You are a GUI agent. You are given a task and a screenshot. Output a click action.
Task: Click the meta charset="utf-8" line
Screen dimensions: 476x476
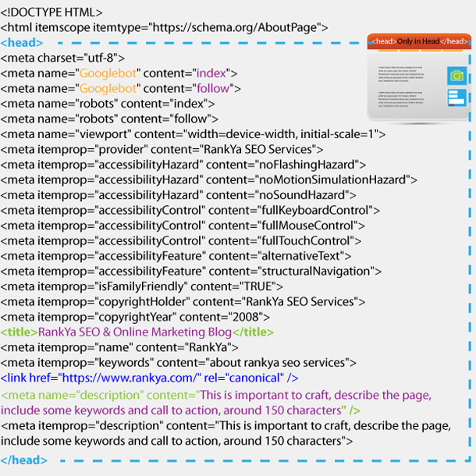(62, 58)
